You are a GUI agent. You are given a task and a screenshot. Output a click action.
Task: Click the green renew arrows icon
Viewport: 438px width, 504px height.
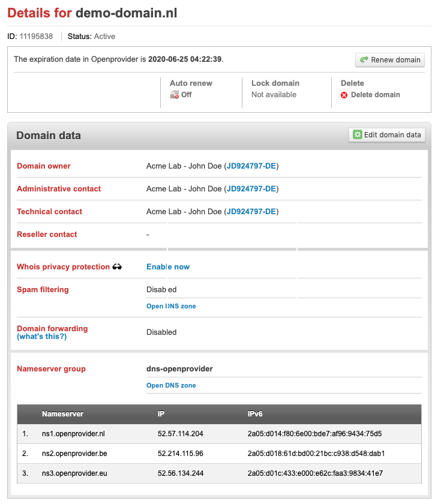(365, 60)
